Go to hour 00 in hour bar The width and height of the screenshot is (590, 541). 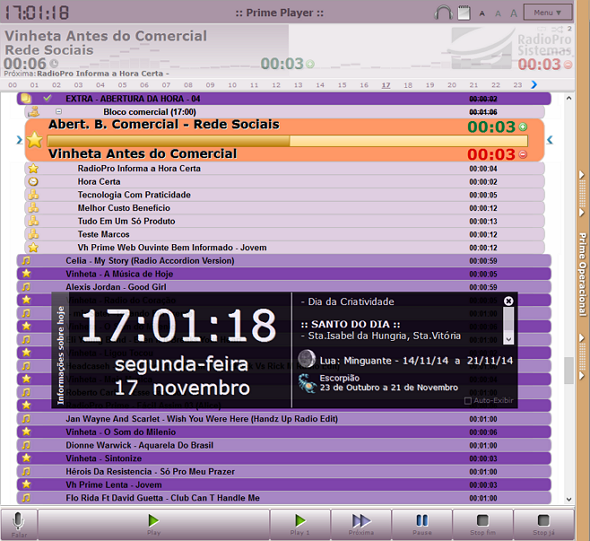[x=12, y=85]
